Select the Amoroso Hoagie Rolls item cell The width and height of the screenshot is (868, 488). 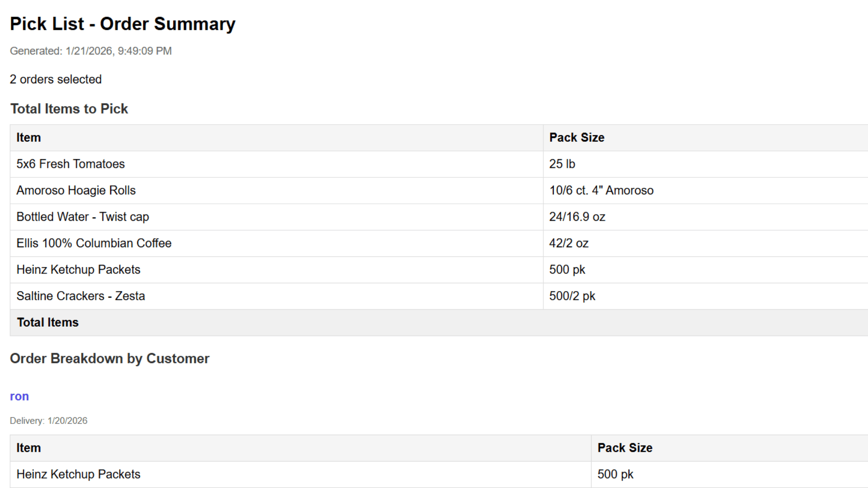coord(76,190)
